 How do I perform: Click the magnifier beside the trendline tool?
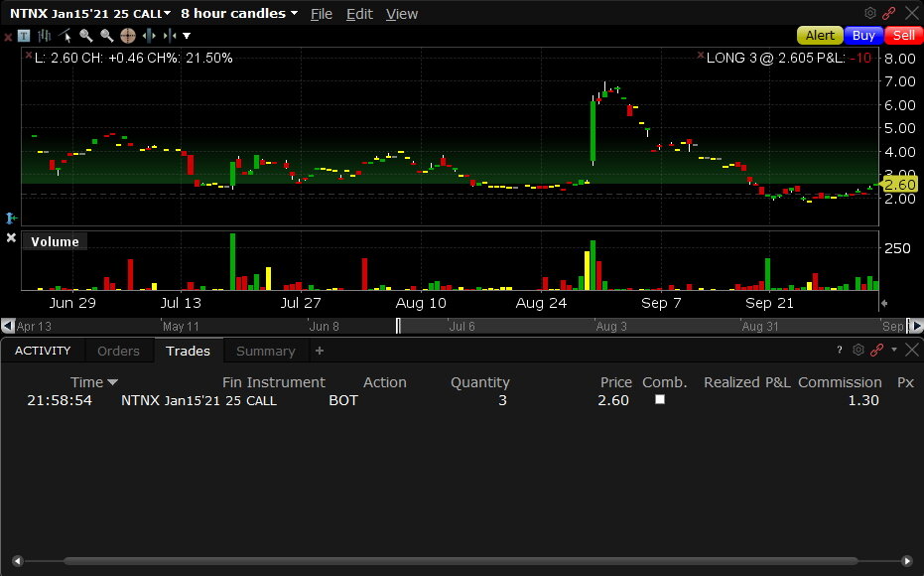pyautogui.click(x=86, y=36)
